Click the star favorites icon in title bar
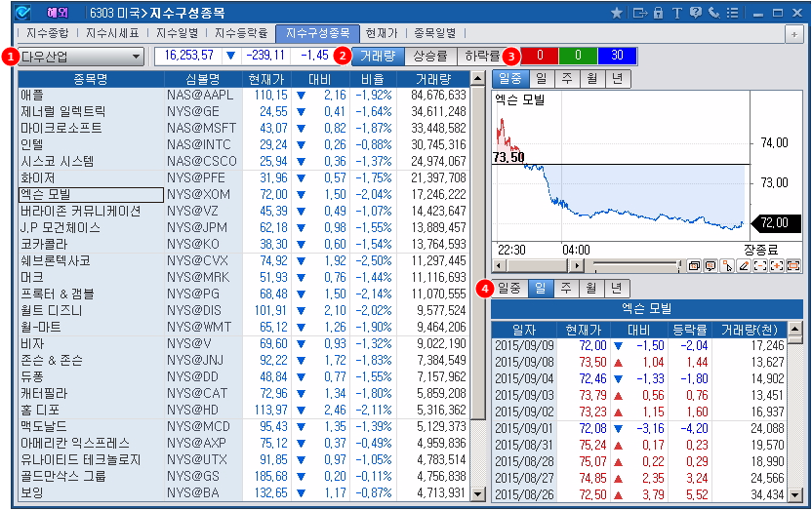The image size is (812, 510). [x=616, y=13]
